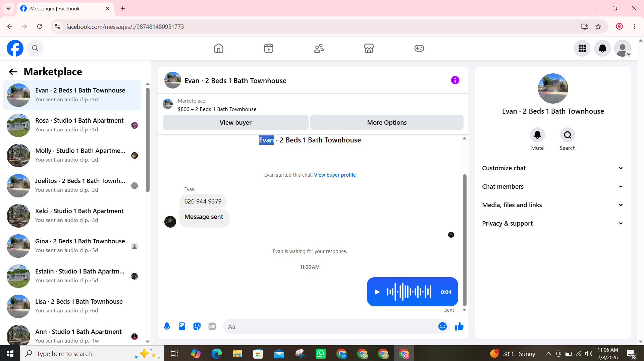
Task: Click the chat messages scrollbar
Action: point(465,240)
